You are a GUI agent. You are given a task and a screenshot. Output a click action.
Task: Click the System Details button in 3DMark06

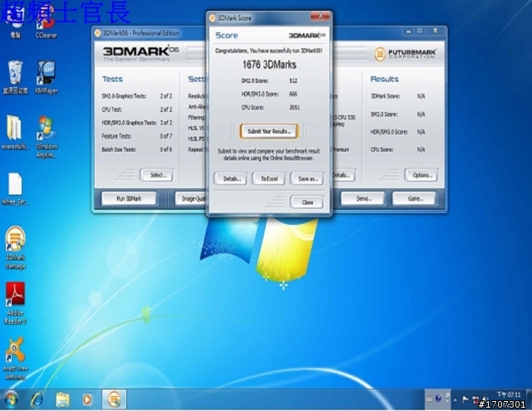tap(343, 175)
